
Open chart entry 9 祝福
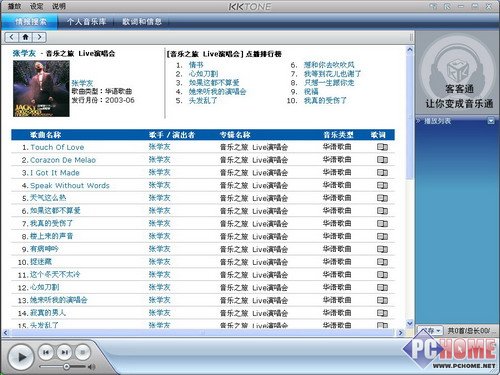point(311,91)
